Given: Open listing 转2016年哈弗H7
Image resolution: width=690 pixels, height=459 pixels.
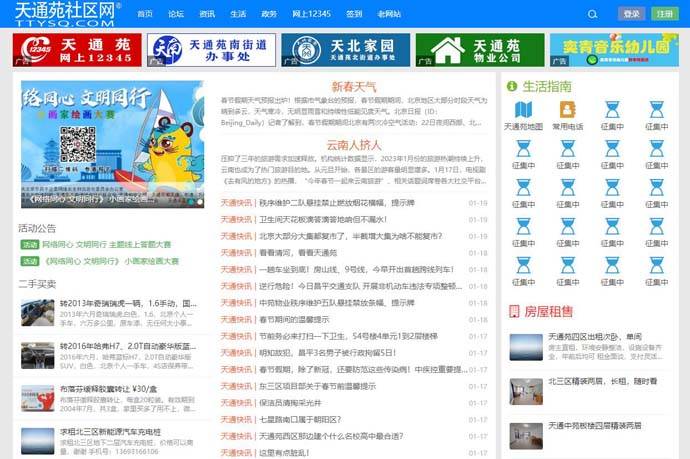Looking at the screenshot, I should pos(128,346).
